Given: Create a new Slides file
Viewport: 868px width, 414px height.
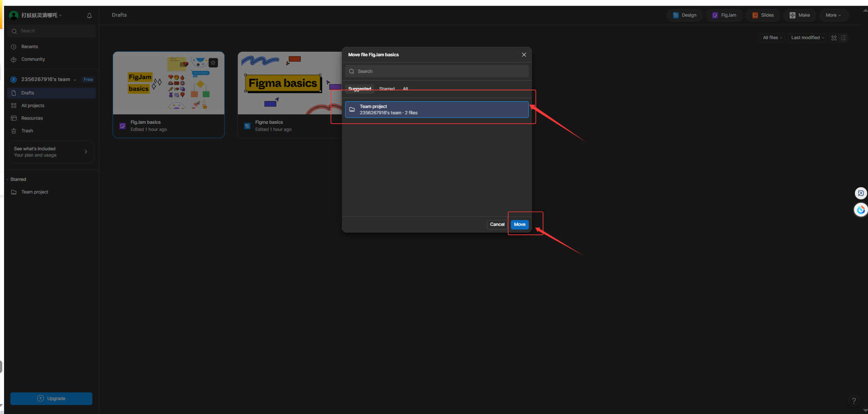Looking at the screenshot, I should click(x=763, y=15).
